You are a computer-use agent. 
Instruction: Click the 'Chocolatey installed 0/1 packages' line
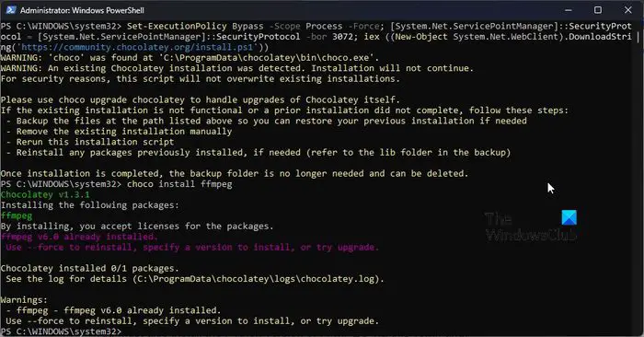(x=89, y=268)
